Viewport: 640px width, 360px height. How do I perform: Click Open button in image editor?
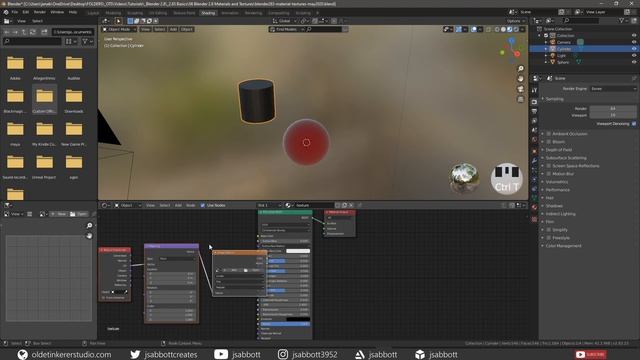79,214
